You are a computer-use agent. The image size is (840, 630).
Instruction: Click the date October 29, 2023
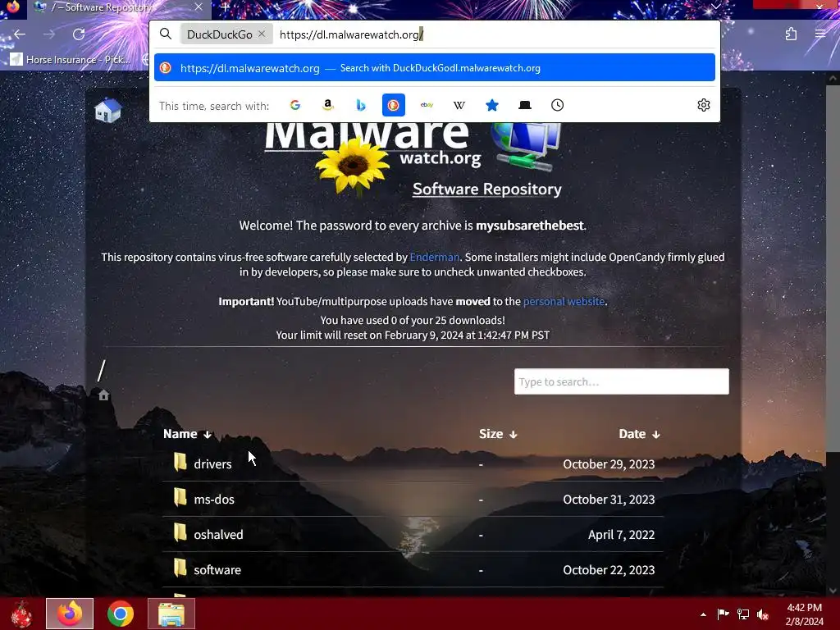pos(609,464)
